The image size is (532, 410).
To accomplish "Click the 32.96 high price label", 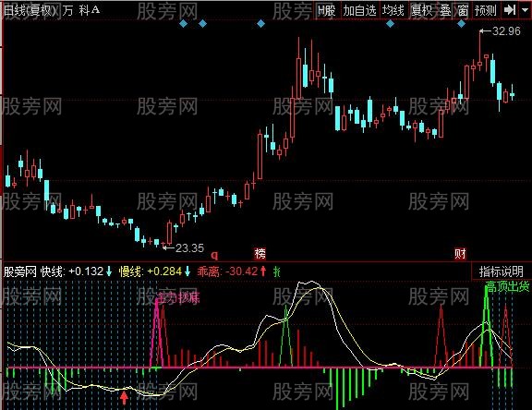I will 506,31.
